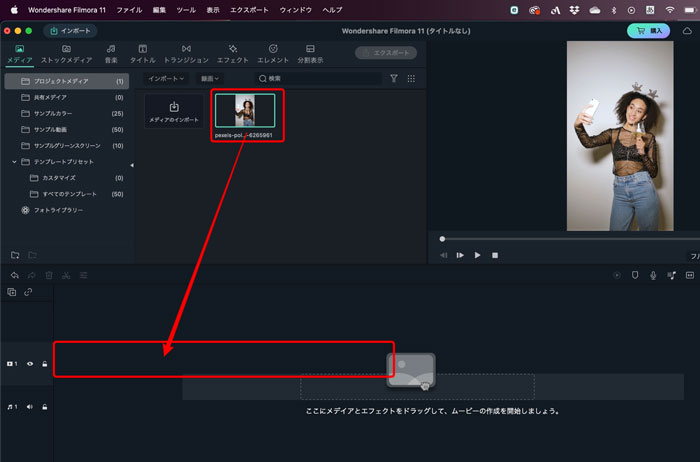Click the エクスポート button

click(386, 53)
